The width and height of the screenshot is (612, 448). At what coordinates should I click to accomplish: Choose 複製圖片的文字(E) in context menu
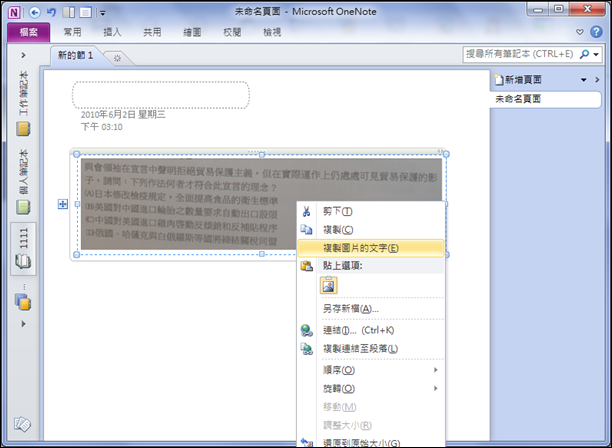coord(371,248)
